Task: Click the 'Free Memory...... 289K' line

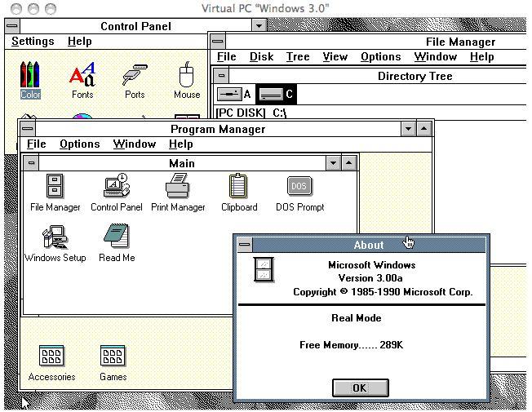Action: (351, 345)
